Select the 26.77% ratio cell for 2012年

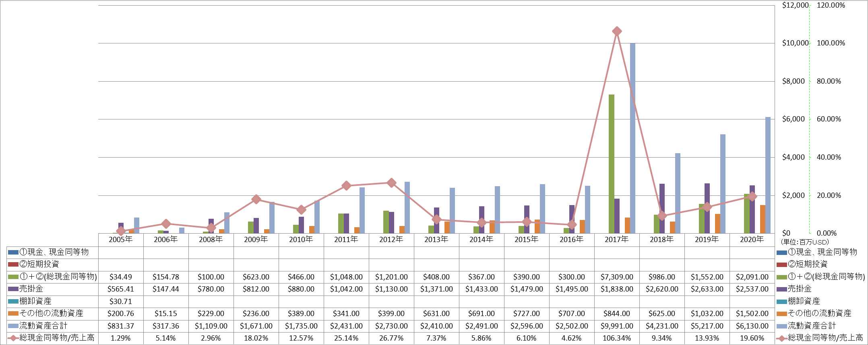point(391,338)
